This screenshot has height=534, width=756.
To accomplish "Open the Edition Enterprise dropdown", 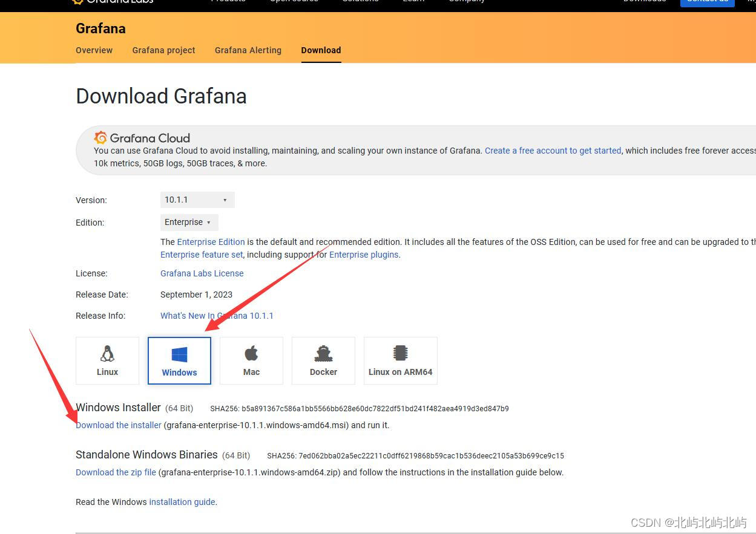I will 189,222.
